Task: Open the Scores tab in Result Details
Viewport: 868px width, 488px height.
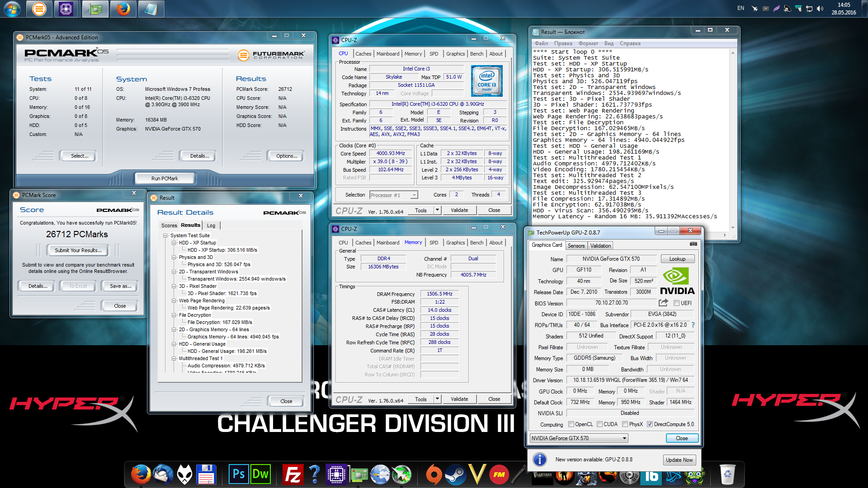Action: (169, 225)
